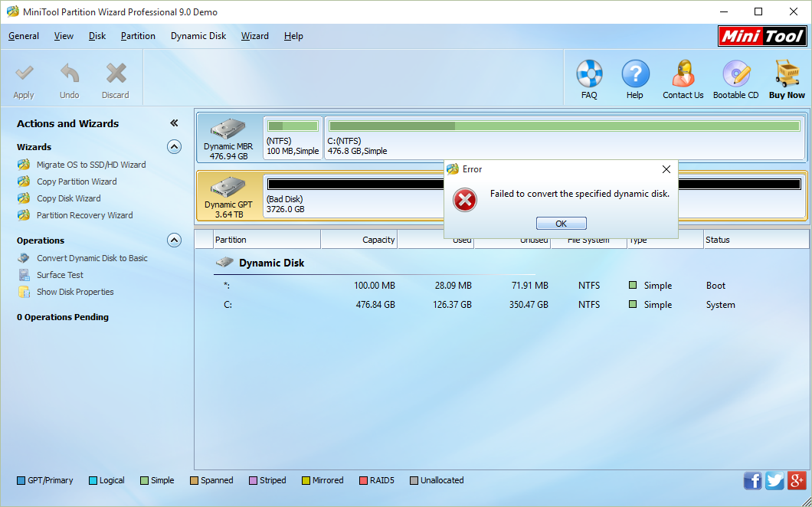Select the *: 100.00 MB partition row

click(501, 286)
